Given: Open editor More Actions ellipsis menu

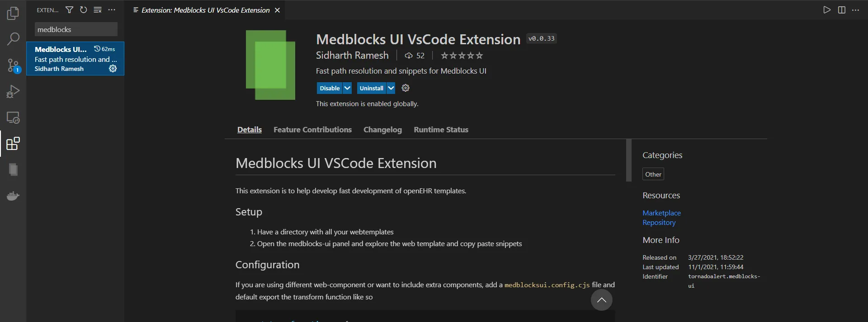Looking at the screenshot, I should click(856, 9).
